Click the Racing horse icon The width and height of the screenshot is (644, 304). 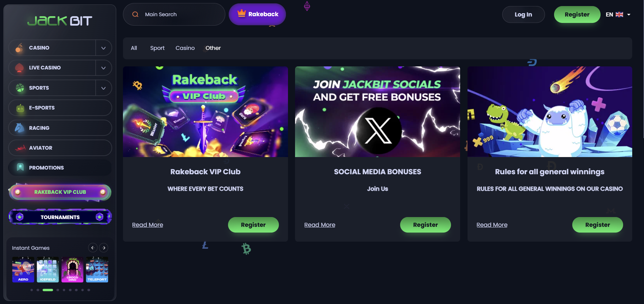coord(20,128)
